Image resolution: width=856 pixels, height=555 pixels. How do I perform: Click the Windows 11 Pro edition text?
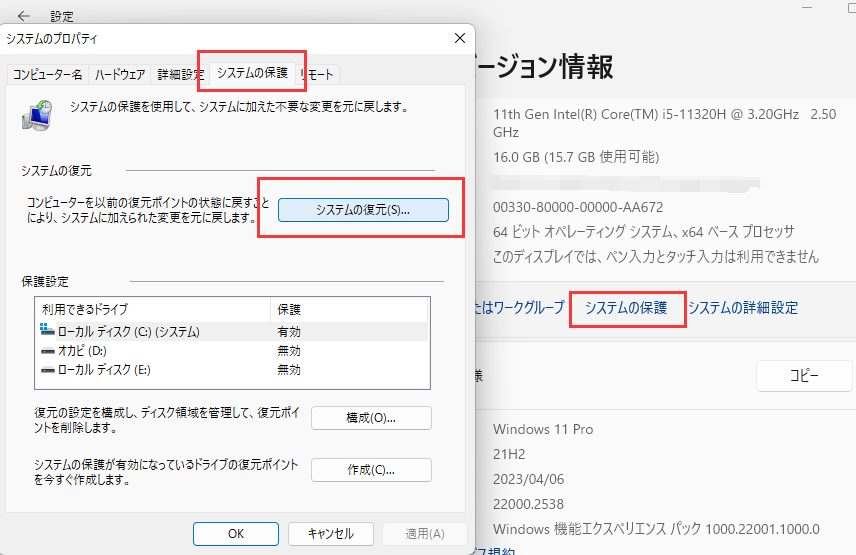click(x=543, y=429)
